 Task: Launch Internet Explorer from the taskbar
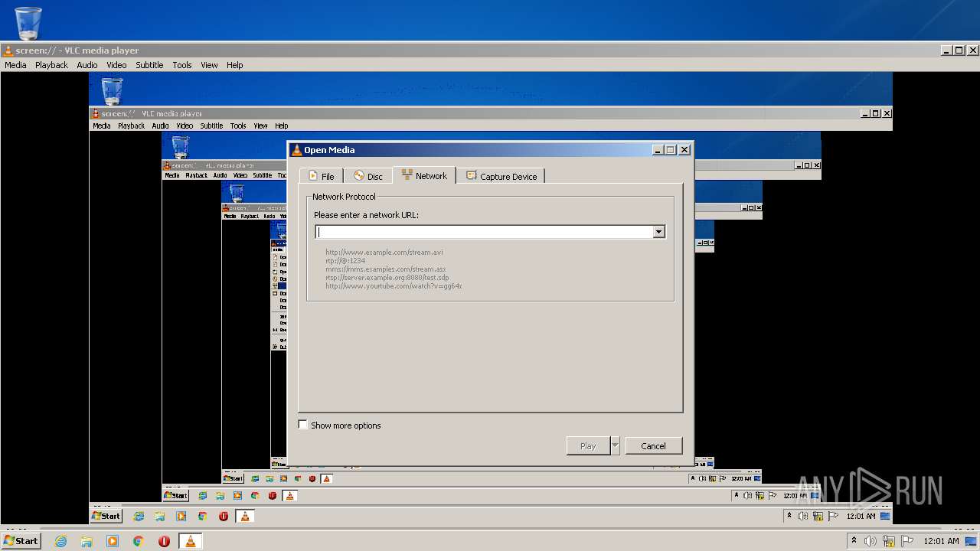pyautogui.click(x=60, y=541)
